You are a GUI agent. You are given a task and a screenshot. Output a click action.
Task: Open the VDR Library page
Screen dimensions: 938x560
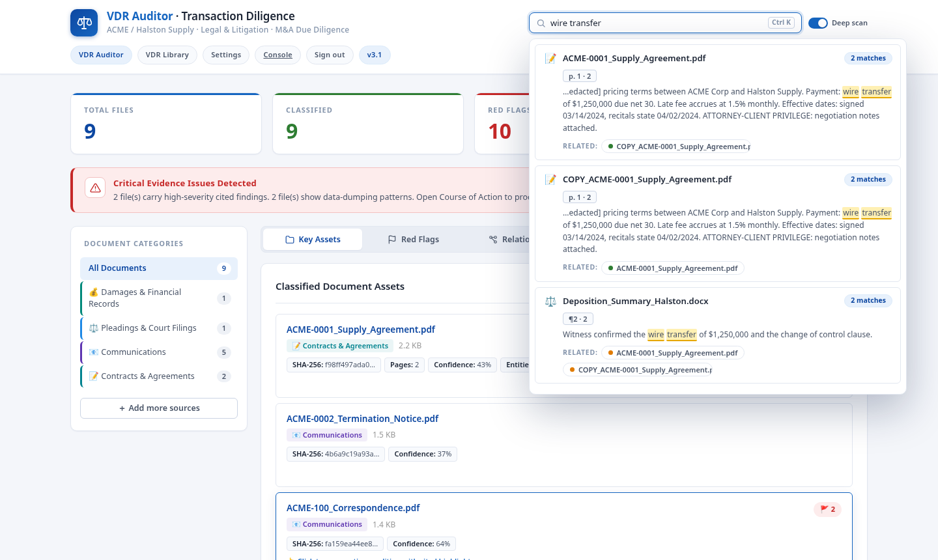(167, 55)
